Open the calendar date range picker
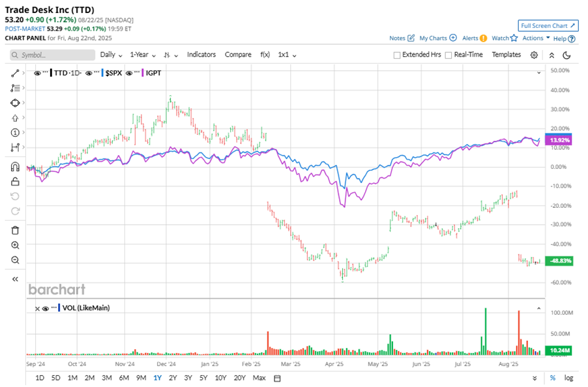 [277, 378]
